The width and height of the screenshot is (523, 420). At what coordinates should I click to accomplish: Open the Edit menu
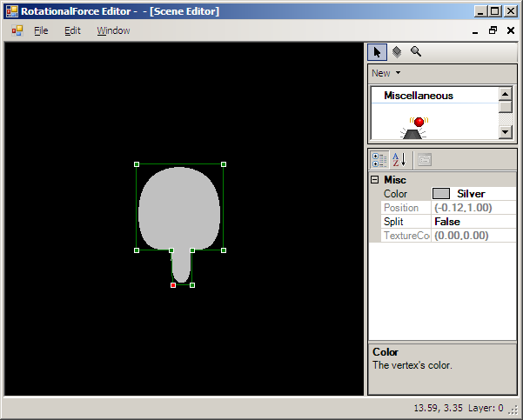(72, 30)
